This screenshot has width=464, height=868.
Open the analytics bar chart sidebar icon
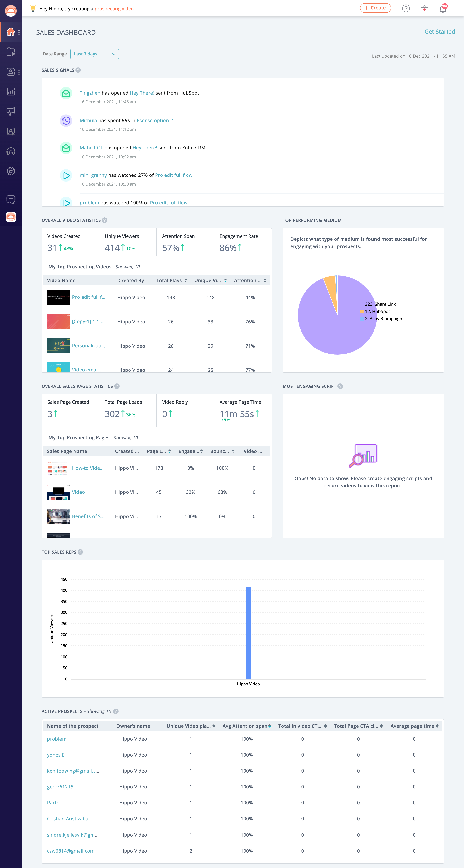pyautogui.click(x=11, y=92)
